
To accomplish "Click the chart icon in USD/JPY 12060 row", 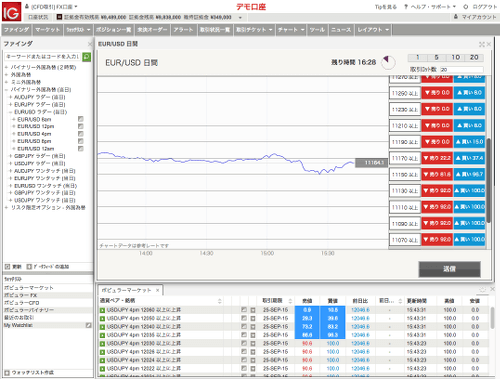I will (x=244, y=310).
